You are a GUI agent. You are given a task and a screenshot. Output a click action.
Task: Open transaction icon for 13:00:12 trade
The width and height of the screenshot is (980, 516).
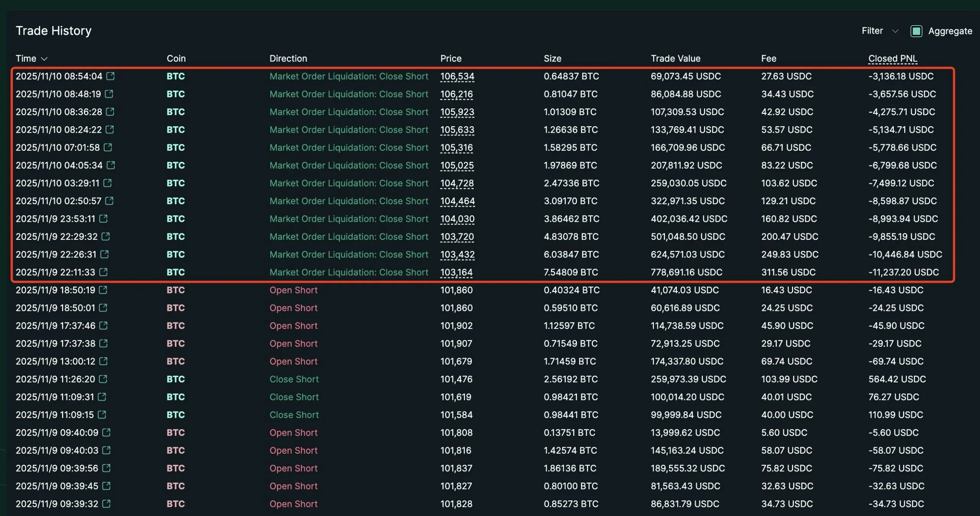point(103,361)
